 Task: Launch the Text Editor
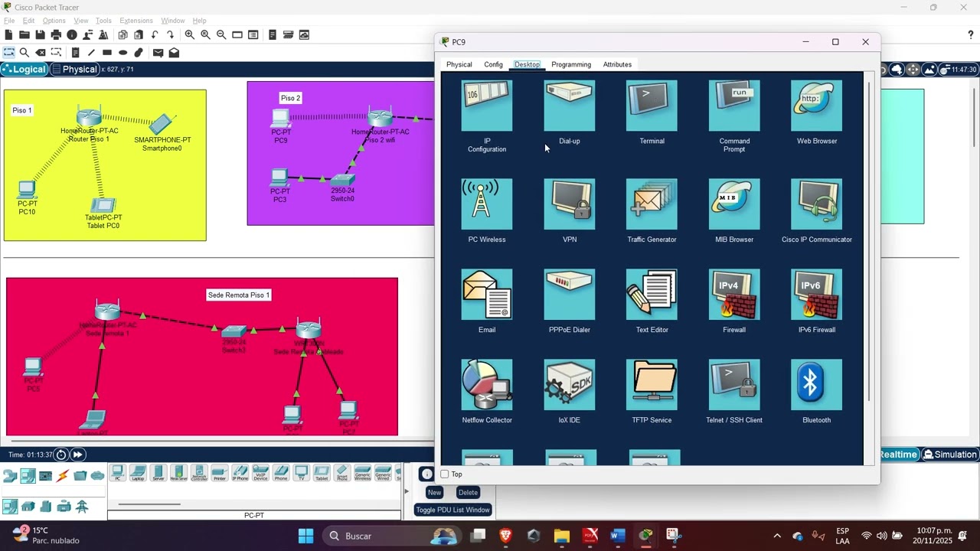652,295
